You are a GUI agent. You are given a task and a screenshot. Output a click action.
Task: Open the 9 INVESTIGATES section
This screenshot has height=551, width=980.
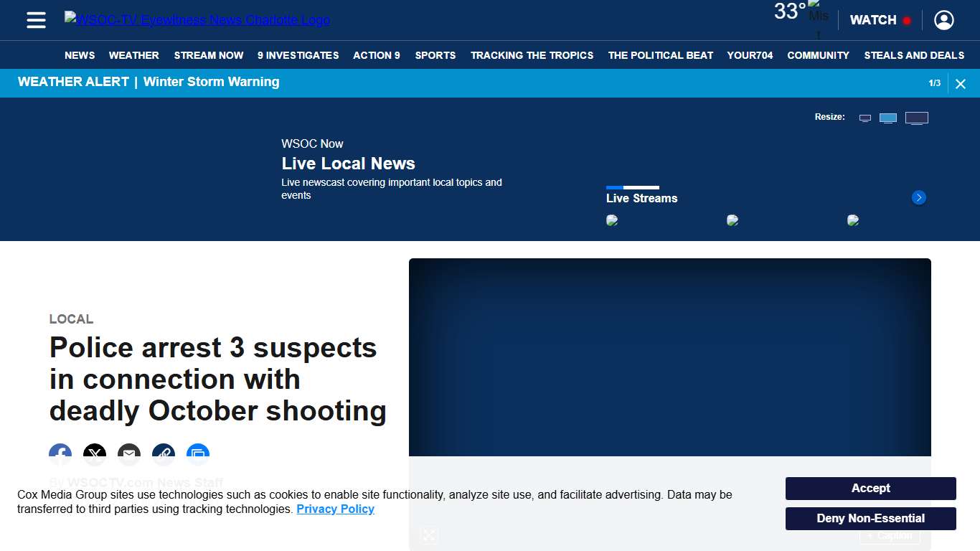coord(298,55)
